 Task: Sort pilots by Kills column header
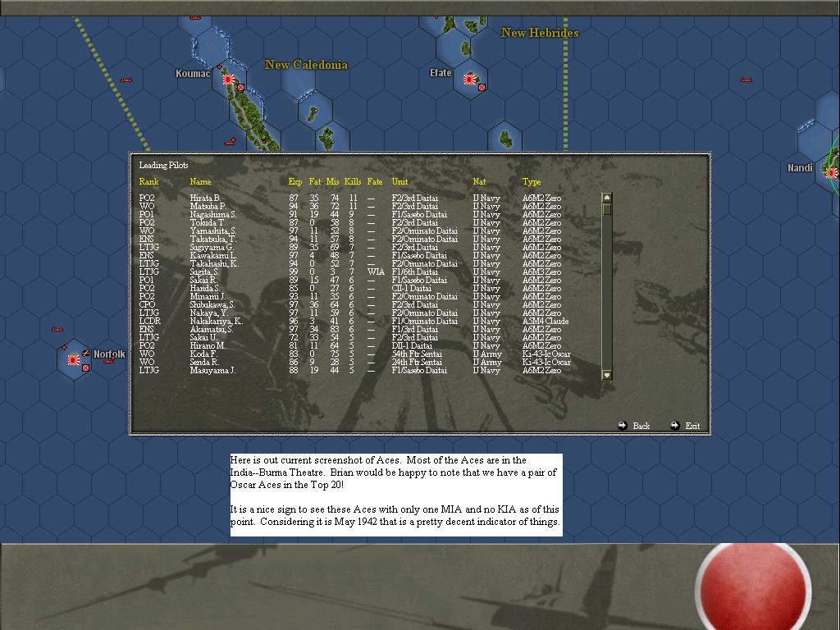tap(353, 181)
